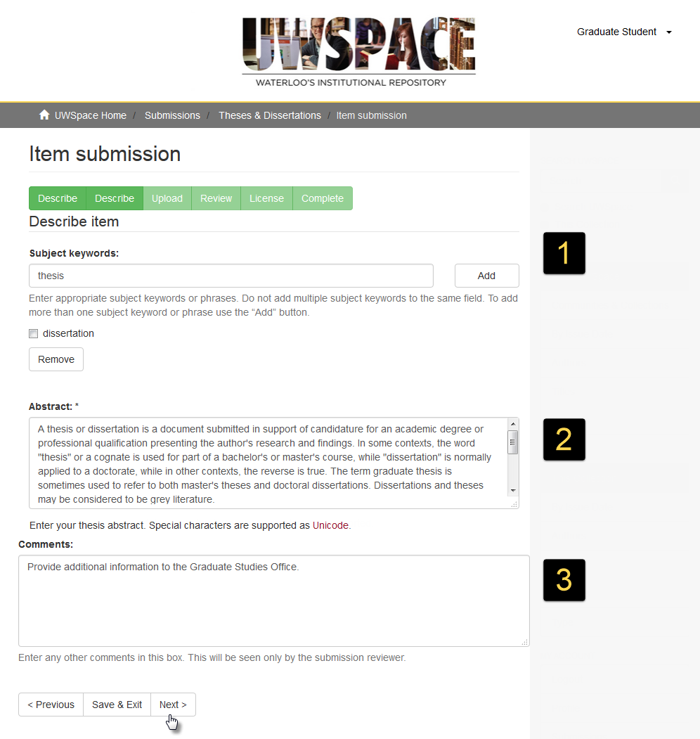Expand the Graduate Student user menu
Viewport: 700px width, 739px height.
point(616,32)
